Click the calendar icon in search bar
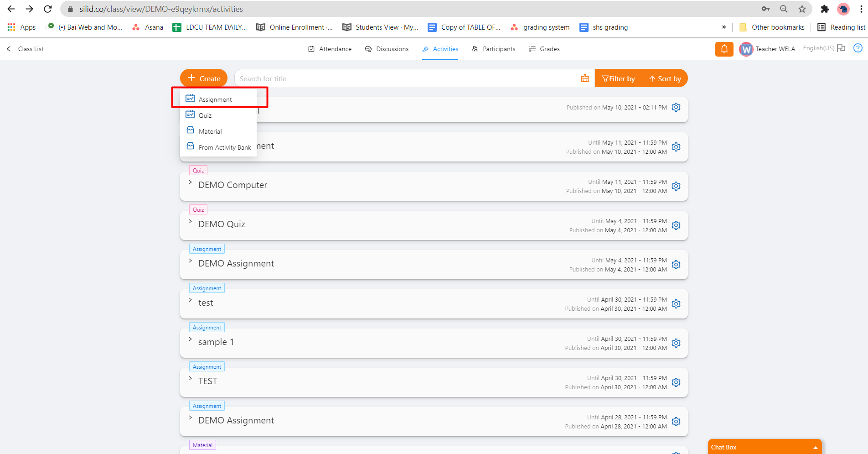868x454 pixels. pyautogui.click(x=584, y=78)
